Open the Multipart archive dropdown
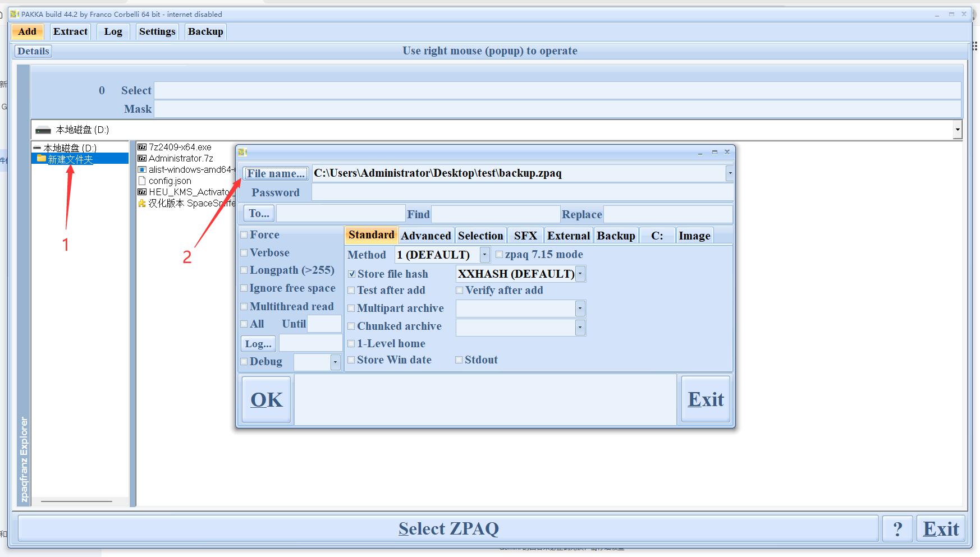This screenshot has width=980, height=557. tap(580, 309)
